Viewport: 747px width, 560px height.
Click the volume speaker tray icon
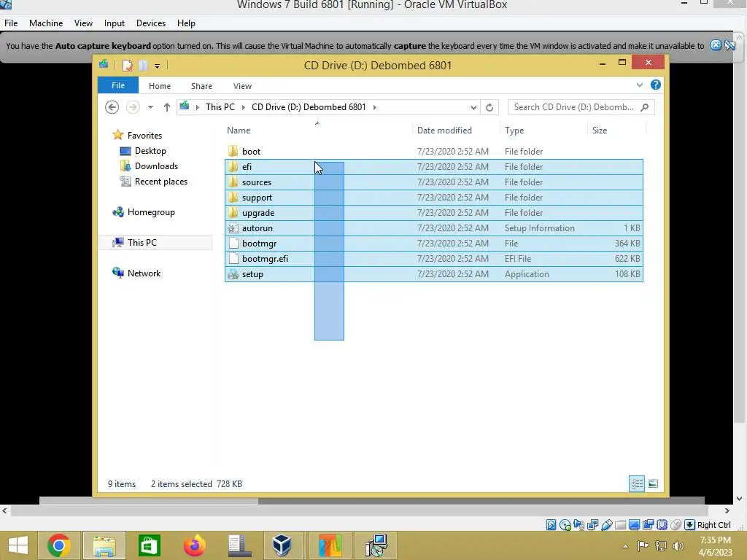click(x=678, y=545)
